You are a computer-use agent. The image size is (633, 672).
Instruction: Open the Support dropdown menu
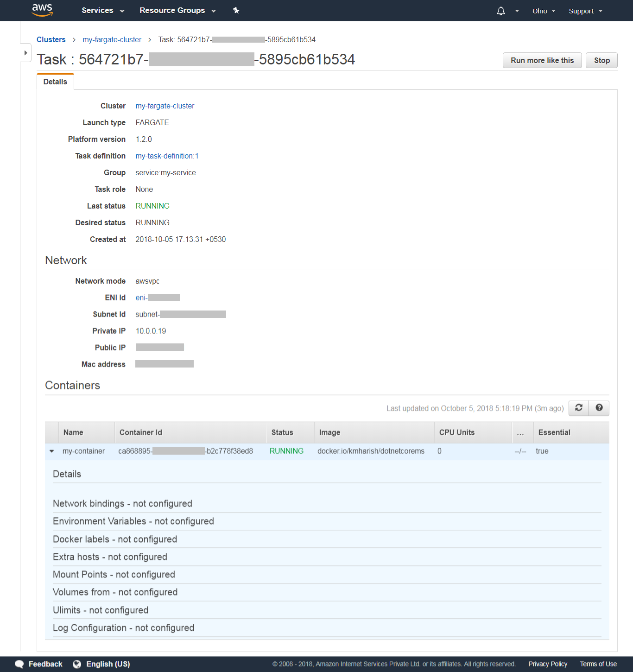coord(586,11)
